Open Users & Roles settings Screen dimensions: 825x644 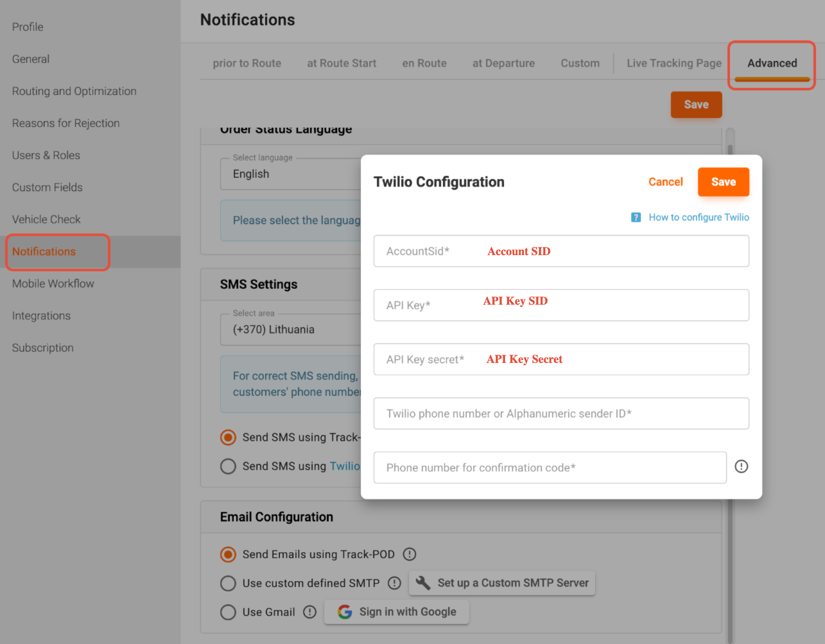click(x=46, y=155)
